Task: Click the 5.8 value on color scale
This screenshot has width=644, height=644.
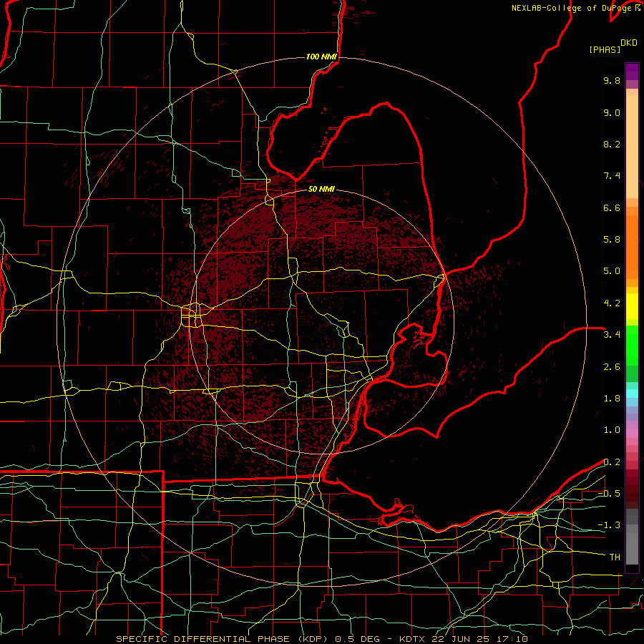Action: [x=612, y=240]
